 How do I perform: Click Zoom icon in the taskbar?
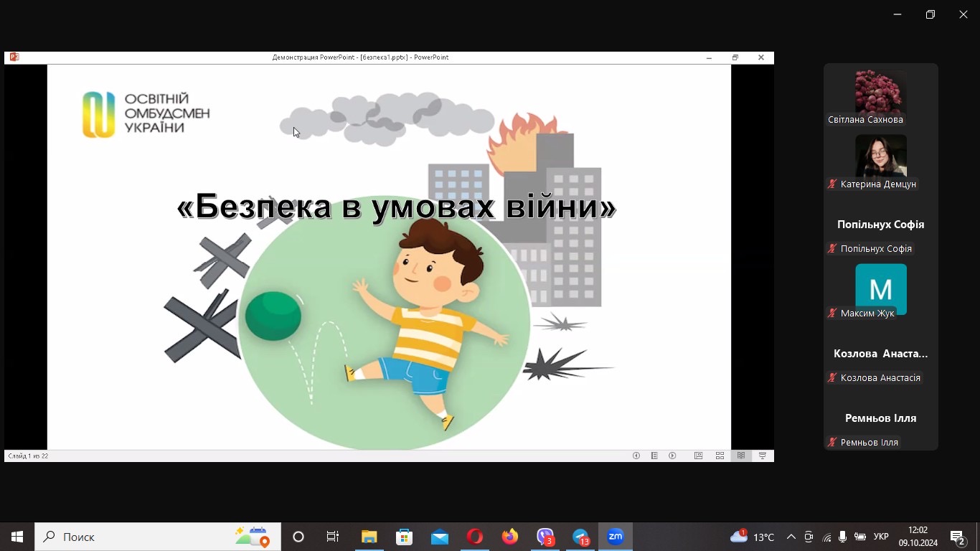pyautogui.click(x=616, y=537)
